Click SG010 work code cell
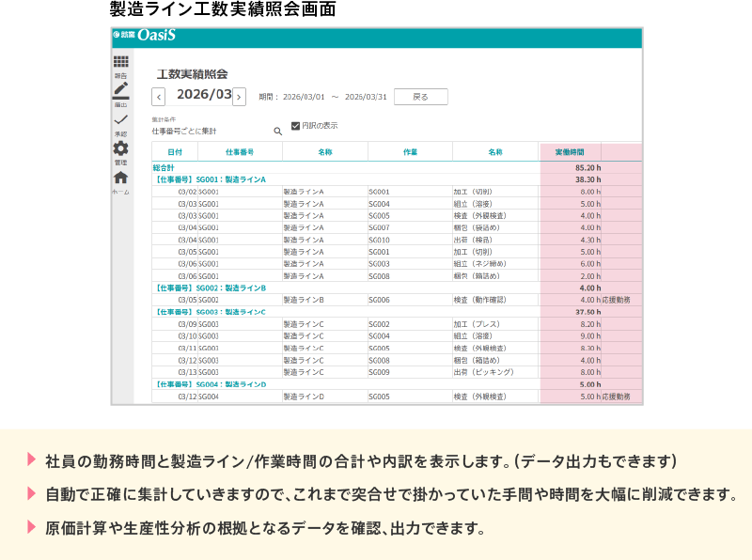Image resolution: width=752 pixels, height=560 pixels. click(379, 240)
